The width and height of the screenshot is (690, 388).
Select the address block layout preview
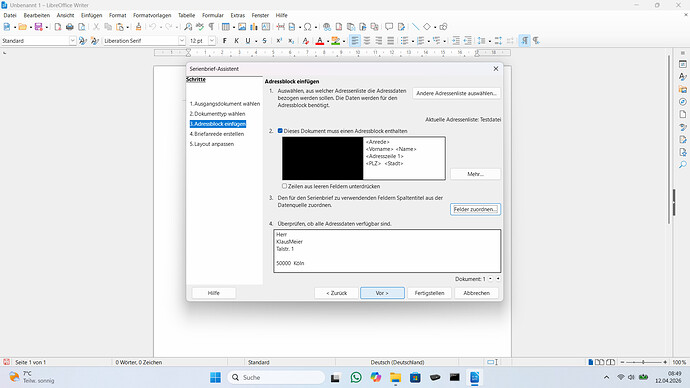pos(363,158)
